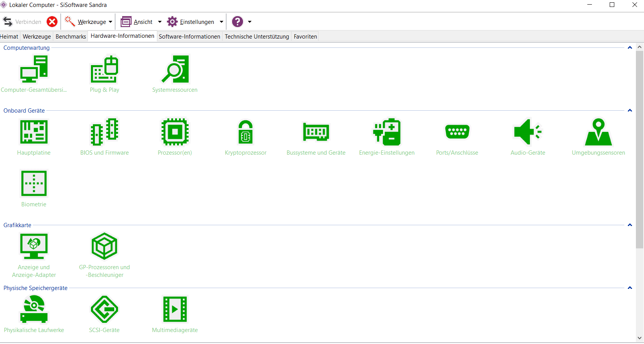Viewport: 644px width, 344px height.
Task: Switch to the Favoriten tab
Action: (x=305, y=37)
